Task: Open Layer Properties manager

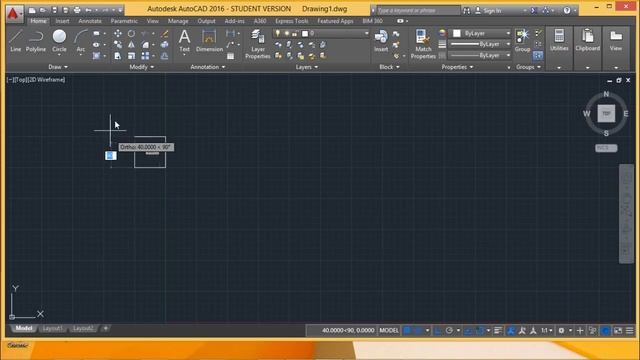Action: [x=258, y=44]
